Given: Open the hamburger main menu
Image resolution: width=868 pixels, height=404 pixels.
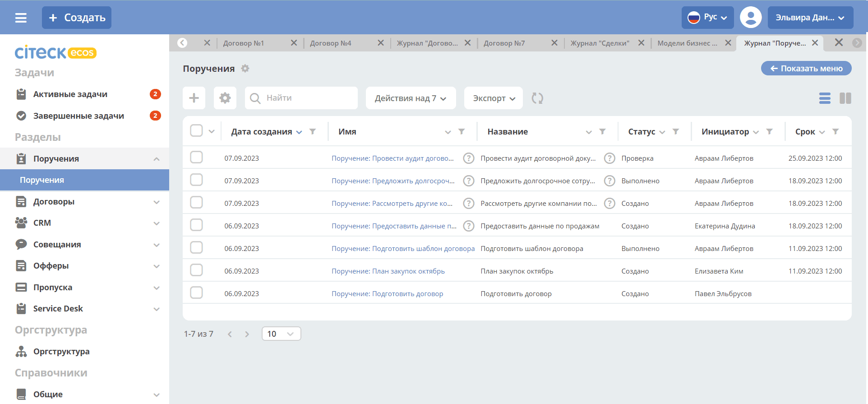Looking at the screenshot, I should [21, 18].
